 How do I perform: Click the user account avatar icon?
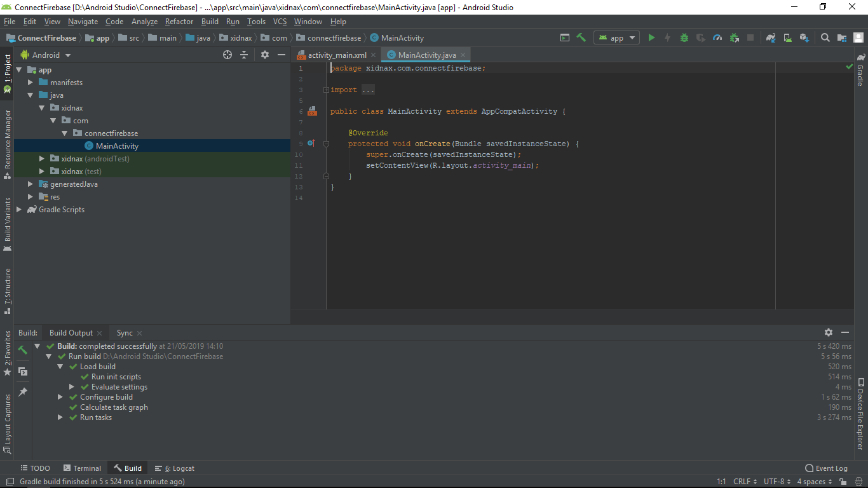tap(858, 37)
